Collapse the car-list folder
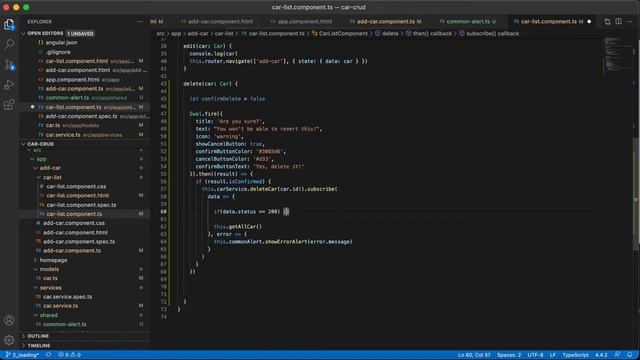 click(x=39, y=177)
